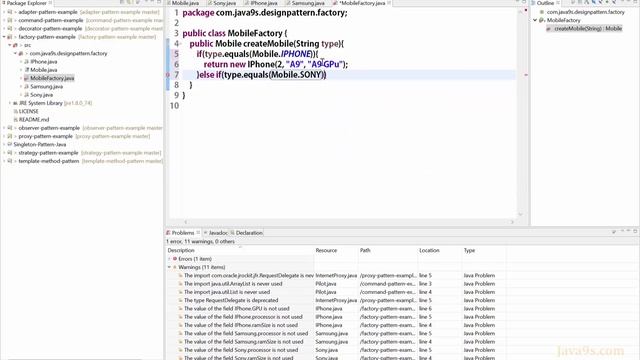Click the Errors group red icon
Image resolution: width=640 pixels, height=360 pixels.
[175, 259]
